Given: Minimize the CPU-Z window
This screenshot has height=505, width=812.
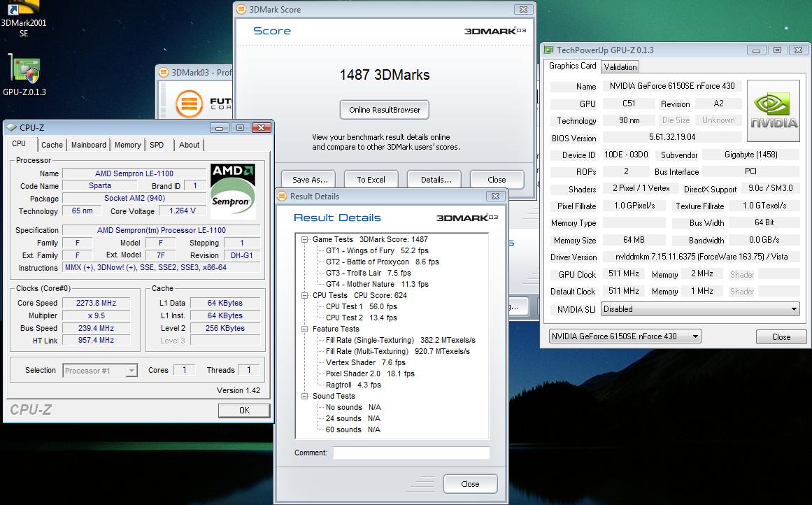Looking at the screenshot, I should (x=220, y=128).
